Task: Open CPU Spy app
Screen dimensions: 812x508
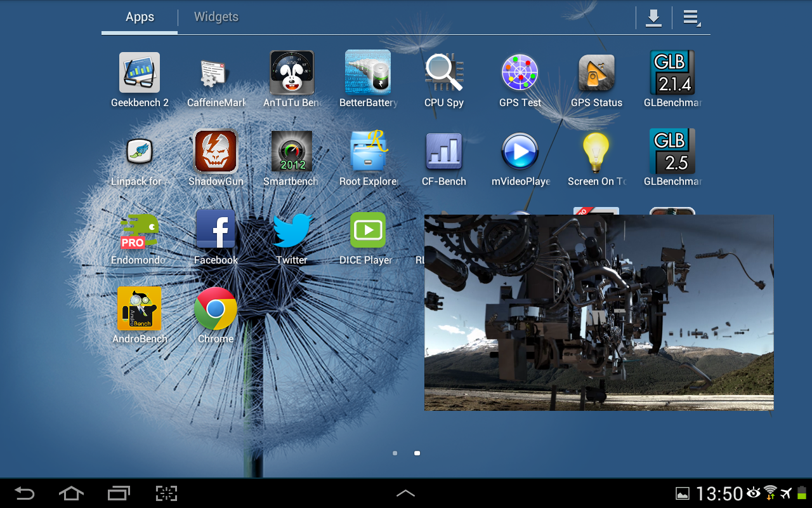Action: [x=444, y=79]
